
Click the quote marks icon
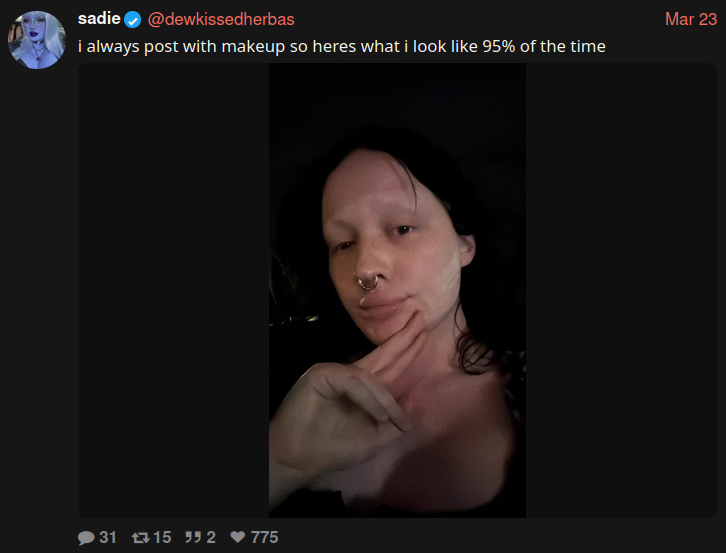pos(193,537)
